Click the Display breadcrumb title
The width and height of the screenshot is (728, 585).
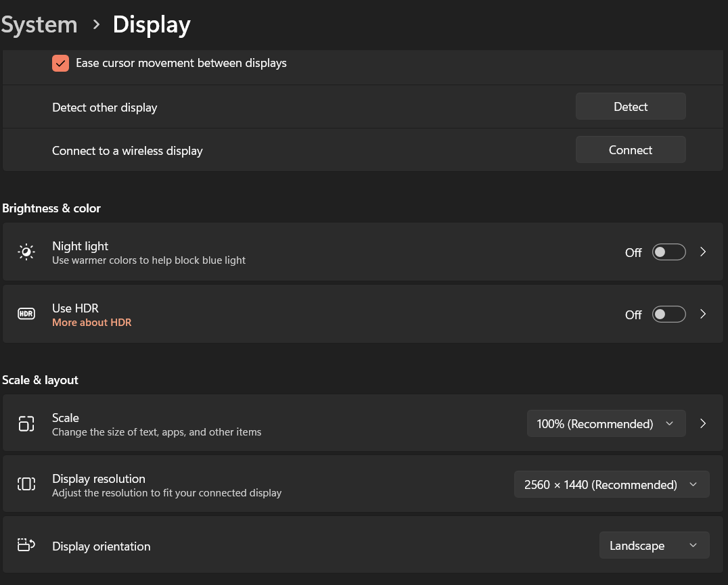pyautogui.click(x=152, y=25)
